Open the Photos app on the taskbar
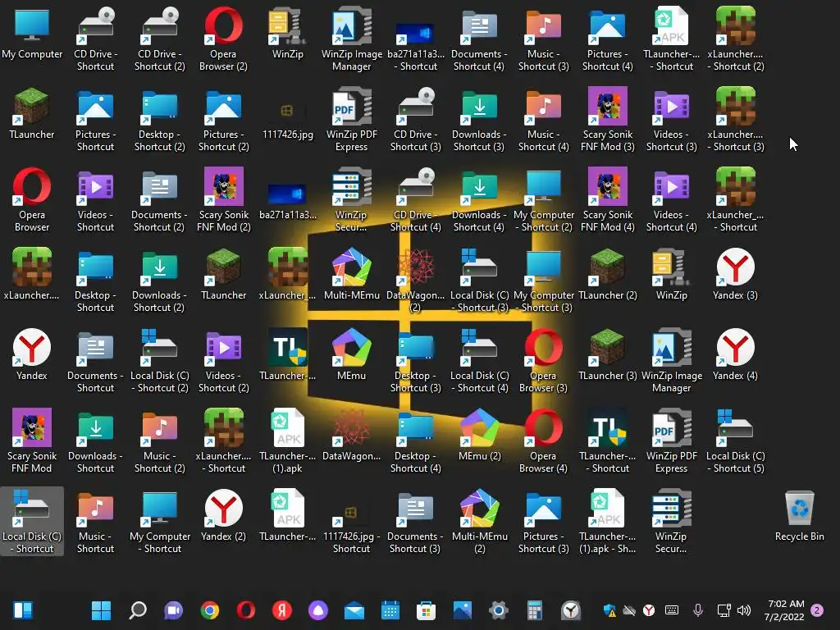840x630 pixels. click(463, 609)
